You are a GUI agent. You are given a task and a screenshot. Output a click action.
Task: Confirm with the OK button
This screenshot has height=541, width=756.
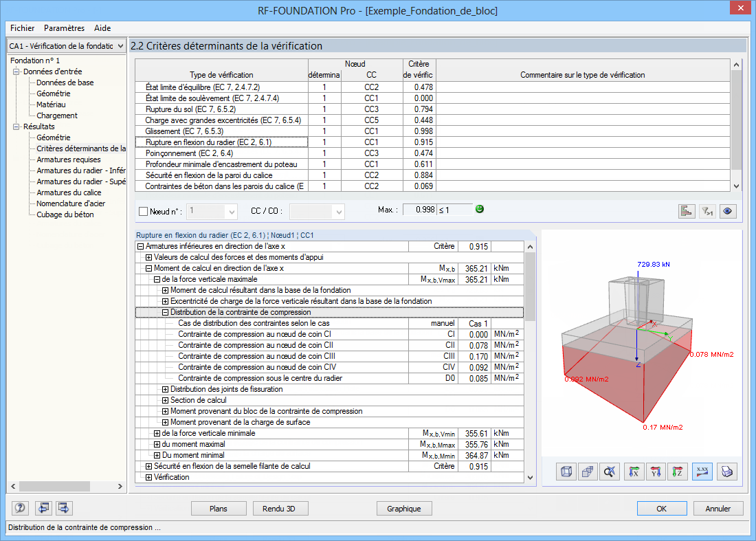click(661, 509)
